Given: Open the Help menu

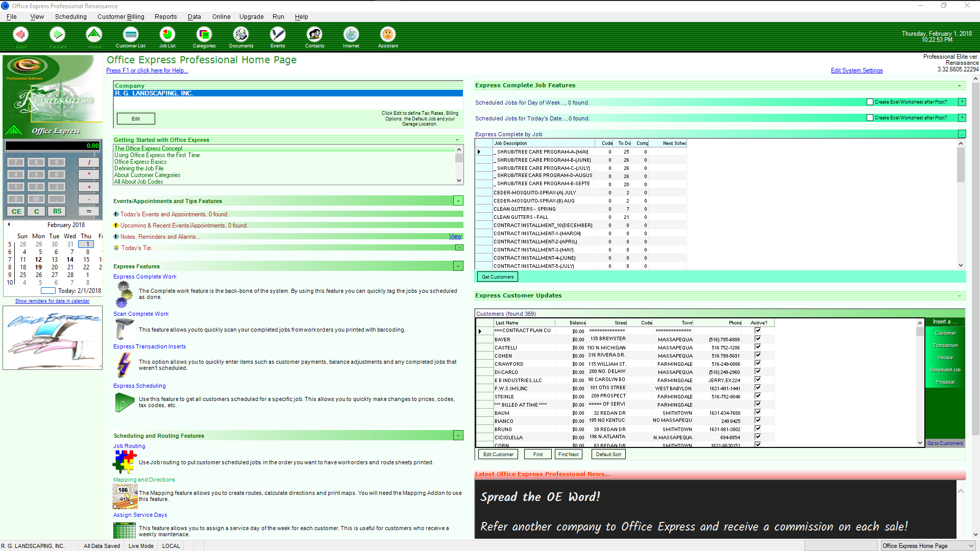Looking at the screenshot, I should (302, 17).
